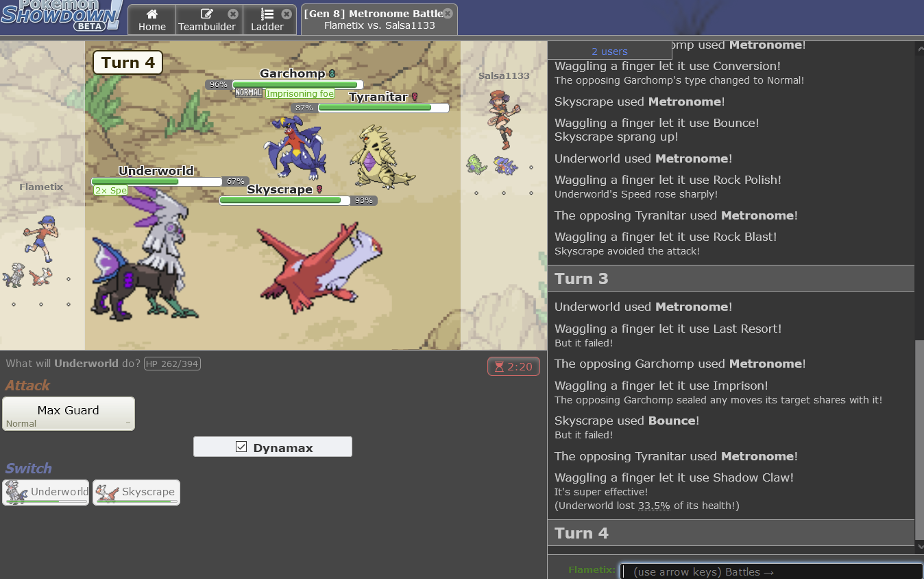Click Skyscrape's HP bar
The width and height of the screenshot is (924, 579).
click(284, 200)
